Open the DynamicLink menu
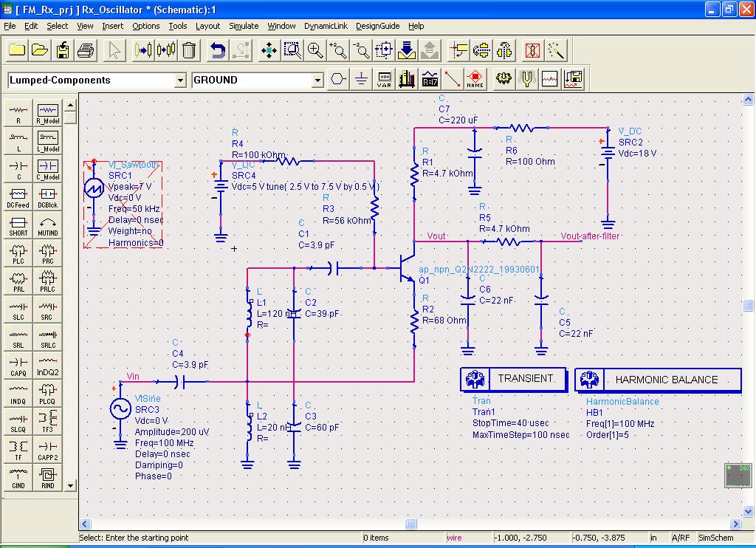Image resolution: width=756 pixels, height=548 pixels. pos(326,26)
